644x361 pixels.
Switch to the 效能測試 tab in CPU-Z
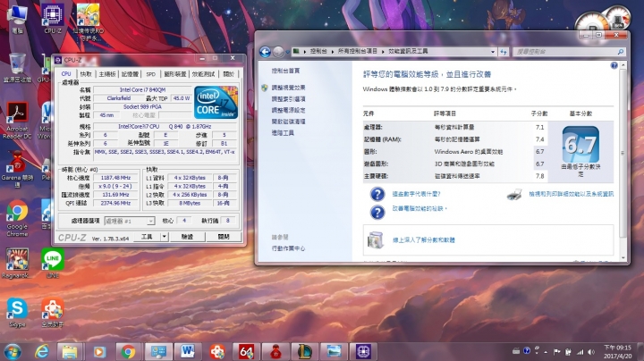(x=203, y=74)
